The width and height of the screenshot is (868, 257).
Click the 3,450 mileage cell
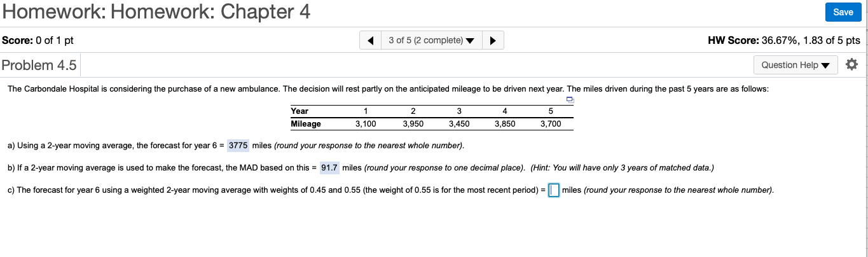459,124
